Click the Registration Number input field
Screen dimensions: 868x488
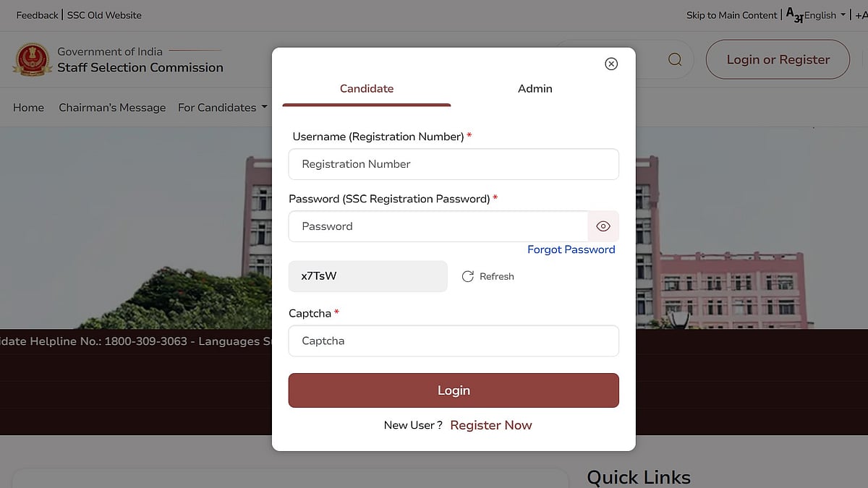[454, 164]
